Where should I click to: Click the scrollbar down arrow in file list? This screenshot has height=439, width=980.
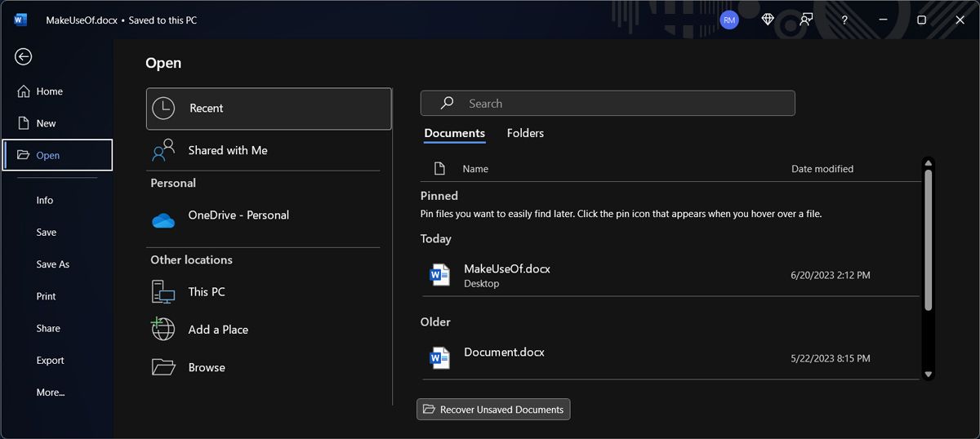pos(928,374)
